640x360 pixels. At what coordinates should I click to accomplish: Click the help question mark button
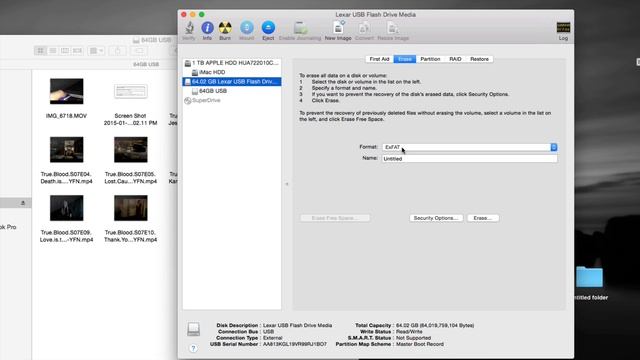click(193, 348)
